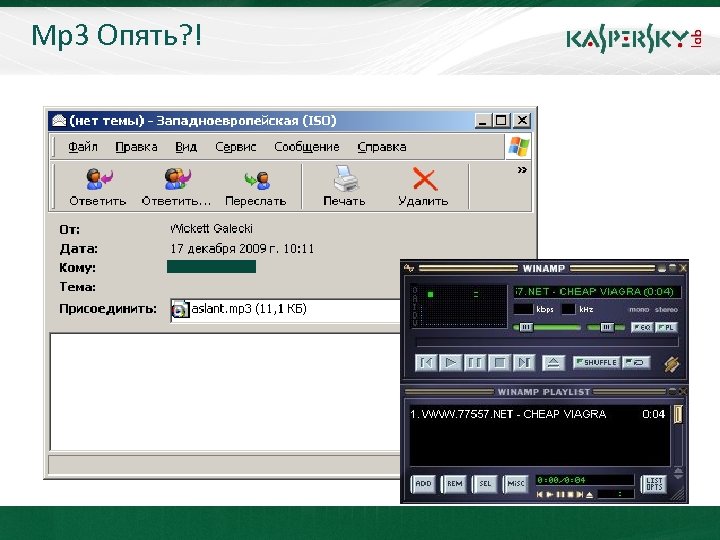The width and height of the screenshot is (720, 540).
Task: Click Winamp lightning bolt about icon
Action: [672, 364]
